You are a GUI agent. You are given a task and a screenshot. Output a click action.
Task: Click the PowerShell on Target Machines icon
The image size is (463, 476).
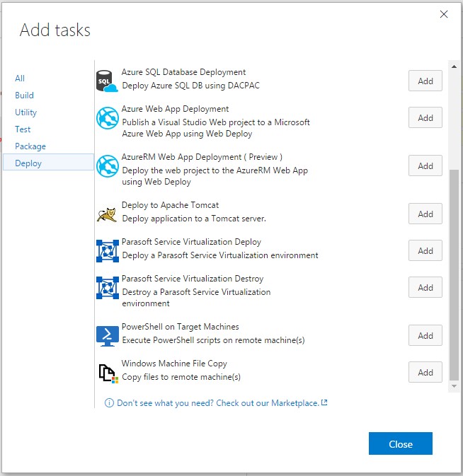tap(107, 336)
